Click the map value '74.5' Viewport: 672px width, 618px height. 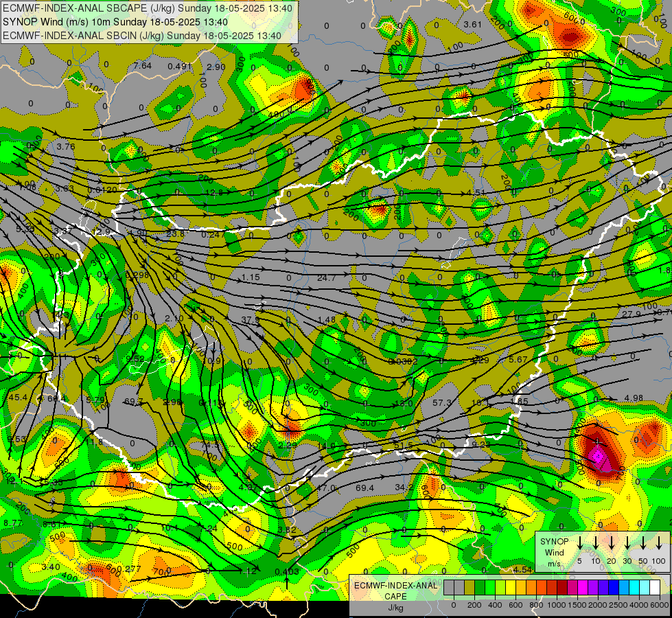click(210, 445)
